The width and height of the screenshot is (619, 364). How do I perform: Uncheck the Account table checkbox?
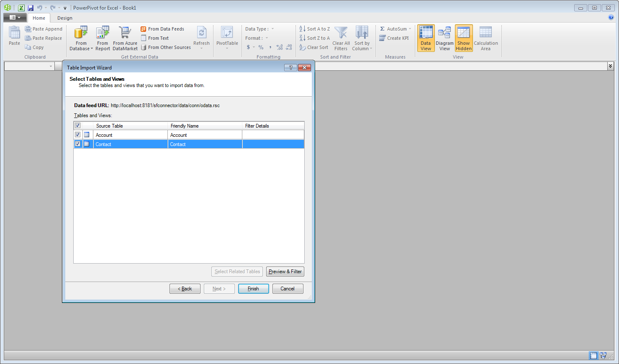coord(78,134)
